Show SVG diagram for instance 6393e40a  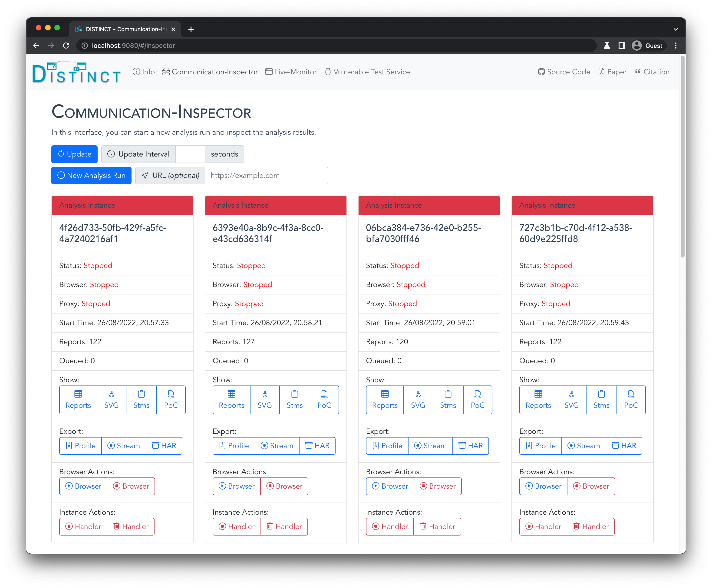(x=265, y=400)
